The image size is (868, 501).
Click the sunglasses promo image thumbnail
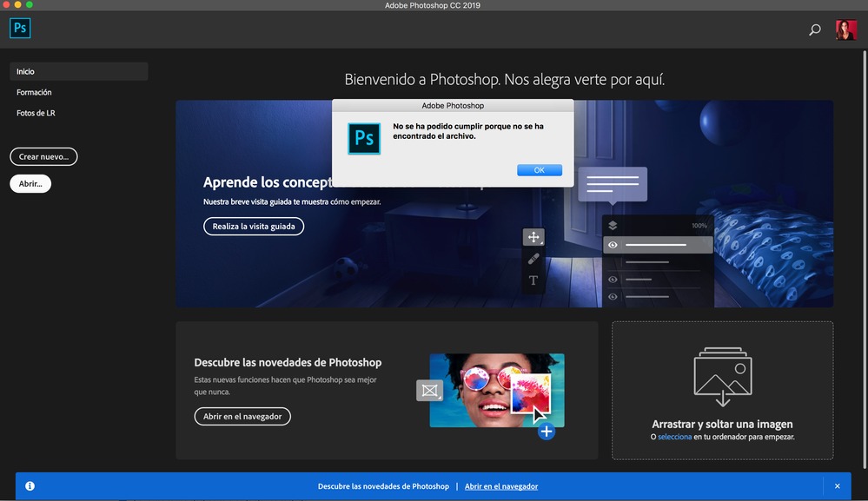(496, 391)
